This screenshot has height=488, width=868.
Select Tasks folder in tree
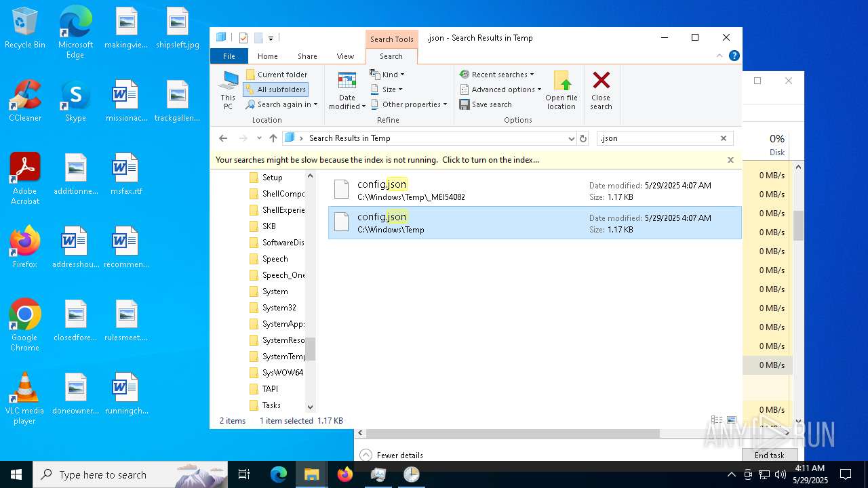point(271,405)
